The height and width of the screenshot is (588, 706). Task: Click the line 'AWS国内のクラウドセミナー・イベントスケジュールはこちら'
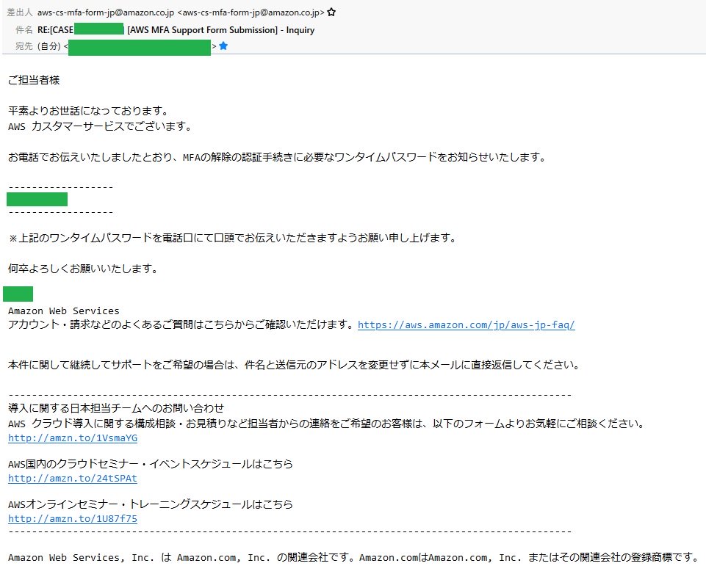coord(151,464)
